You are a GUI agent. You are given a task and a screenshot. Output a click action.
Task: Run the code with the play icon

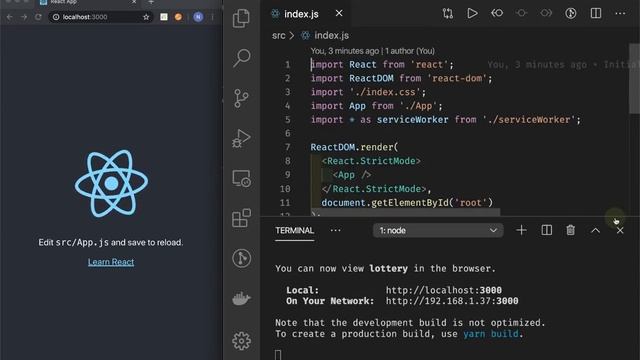[472, 13]
